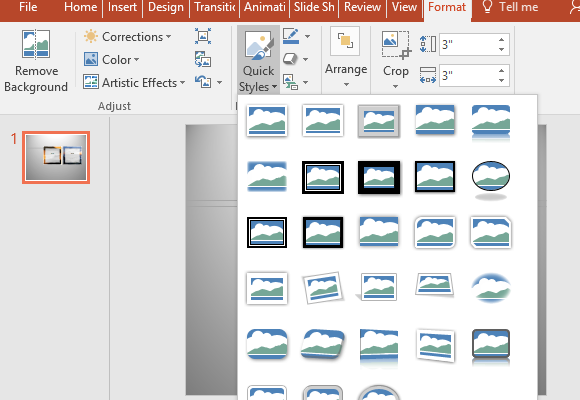Apply the Bevel Perspective picture style
Screen dimensions: 580x400
323,344
